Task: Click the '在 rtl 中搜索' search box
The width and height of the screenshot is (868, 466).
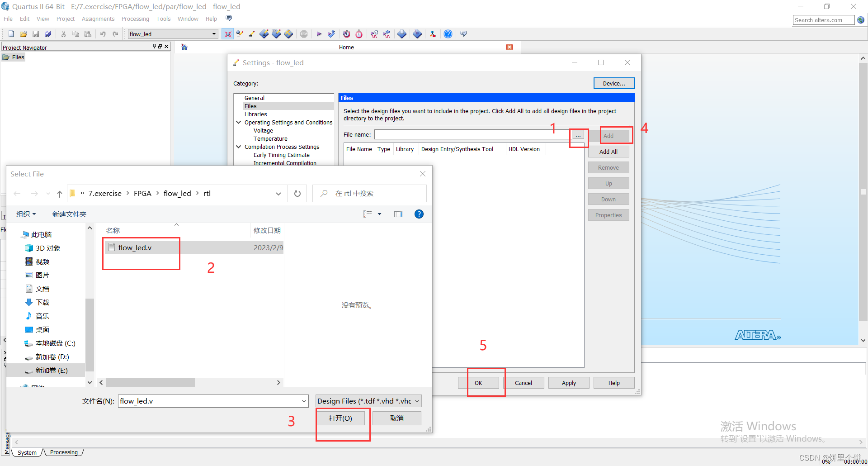Action: click(369, 194)
